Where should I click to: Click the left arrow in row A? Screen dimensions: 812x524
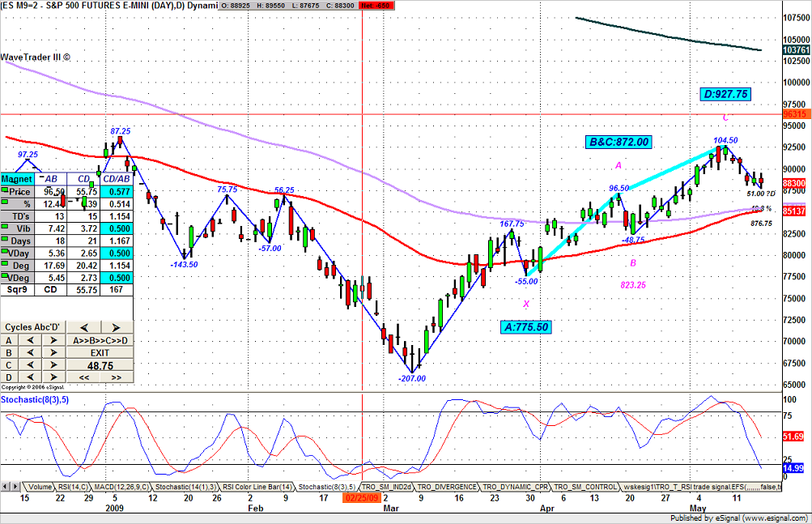point(29,340)
